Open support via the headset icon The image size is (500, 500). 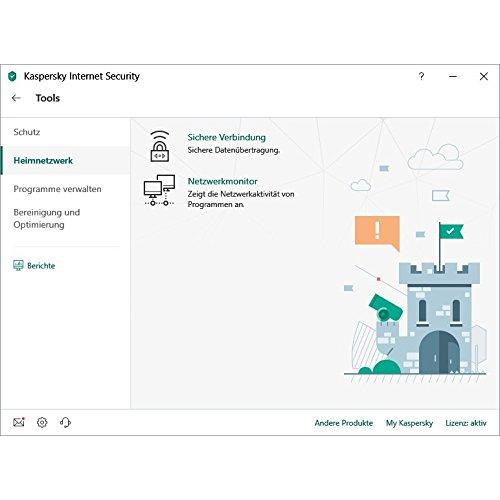click(65, 422)
